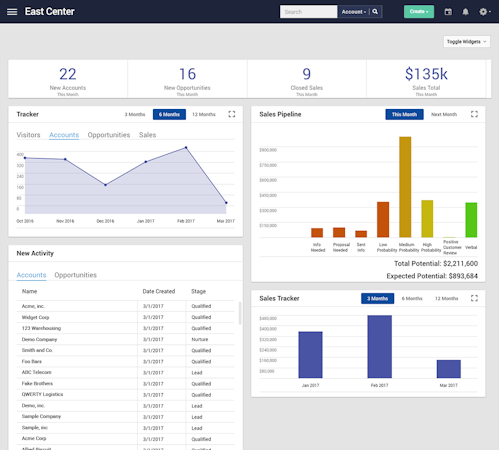Open the calendar icon in header

coord(448,12)
